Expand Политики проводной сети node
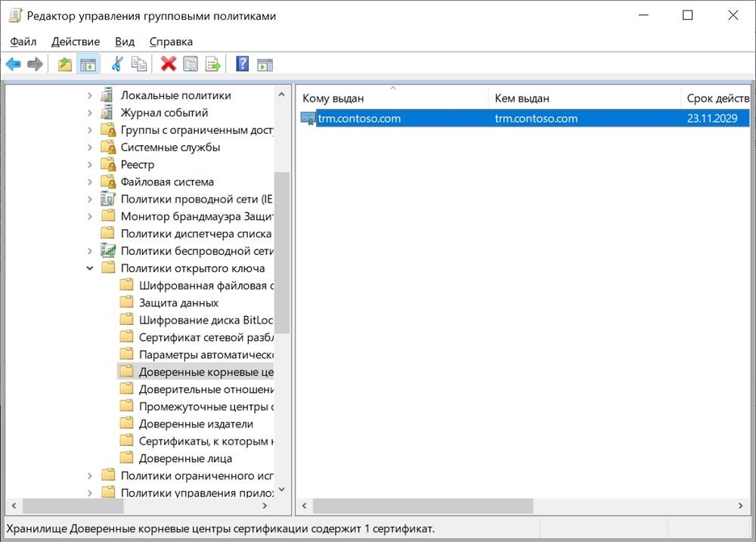 [x=90, y=199]
